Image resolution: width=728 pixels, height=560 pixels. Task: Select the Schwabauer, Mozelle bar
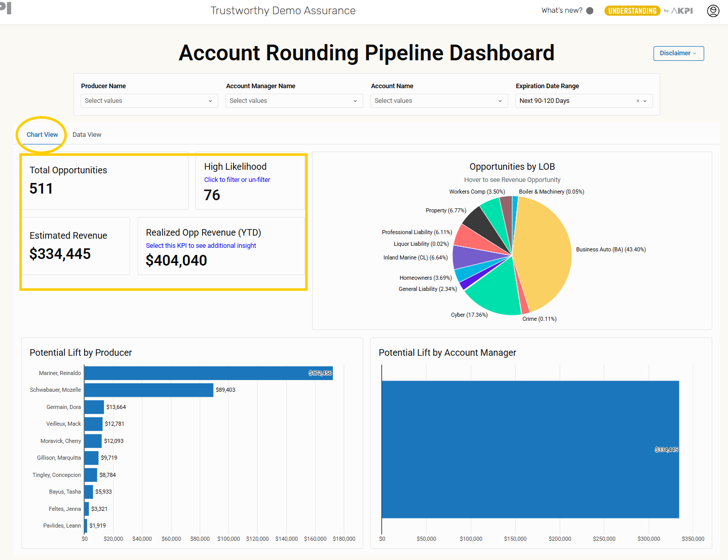[x=148, y=390]
